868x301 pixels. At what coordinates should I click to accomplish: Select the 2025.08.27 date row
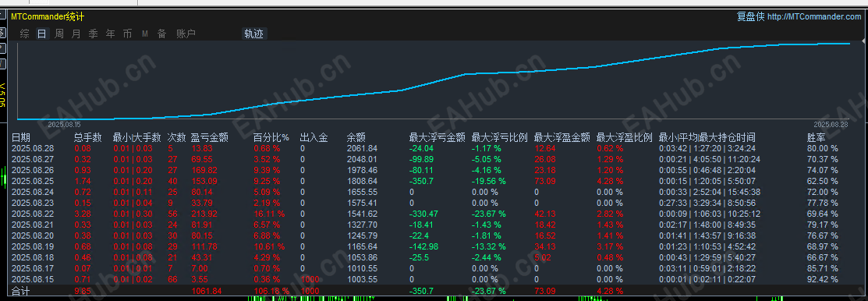pos(33,159)
